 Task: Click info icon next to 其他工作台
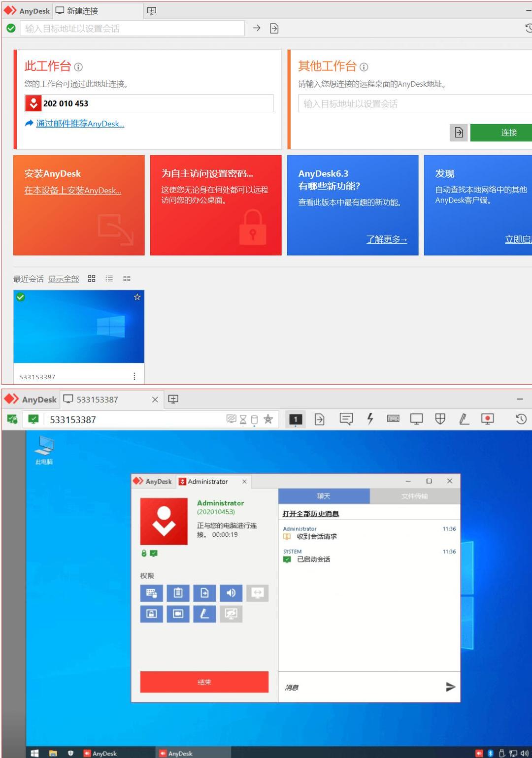364,67
